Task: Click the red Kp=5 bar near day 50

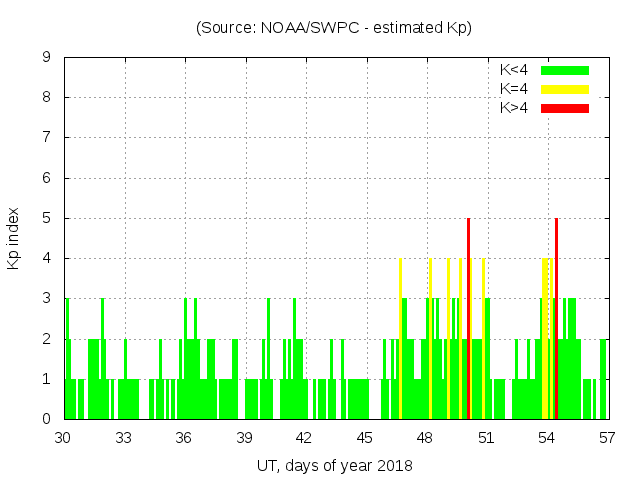Action: click(468, 318)
